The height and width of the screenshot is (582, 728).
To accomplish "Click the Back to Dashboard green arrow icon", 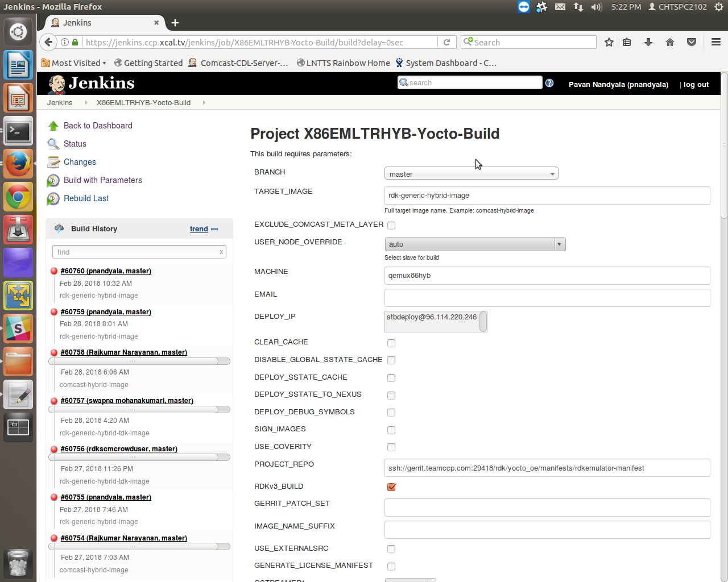I will tap(53, 126).
